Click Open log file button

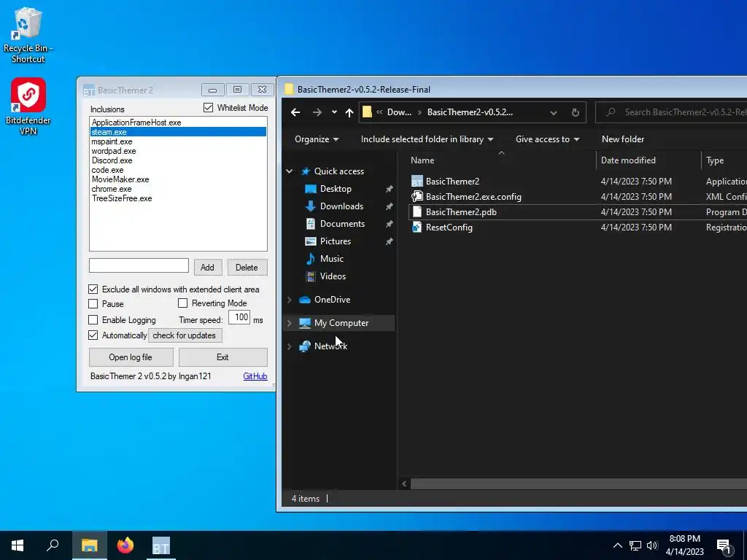point(131,357)
